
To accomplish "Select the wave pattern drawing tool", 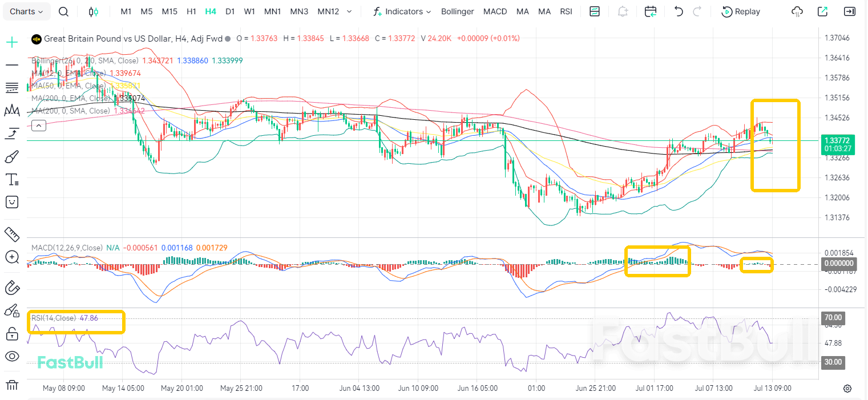I will click(12, 110).
